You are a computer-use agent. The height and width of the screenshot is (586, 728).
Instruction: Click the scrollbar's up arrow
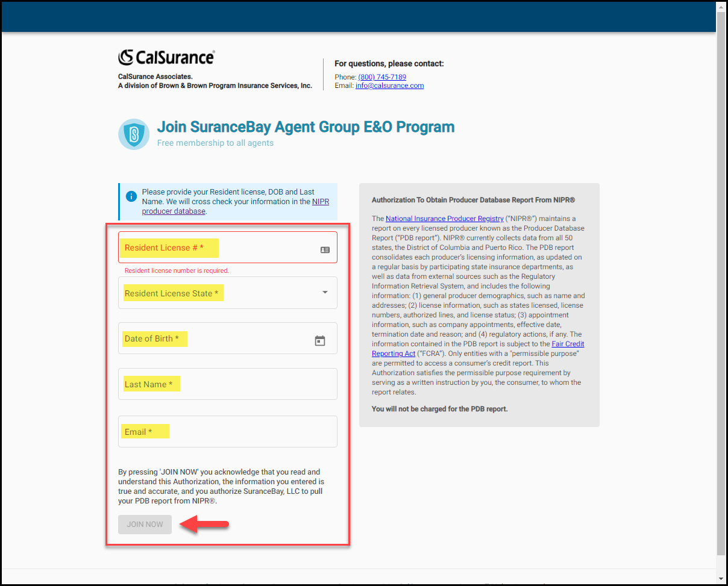[x=721, y=6]
